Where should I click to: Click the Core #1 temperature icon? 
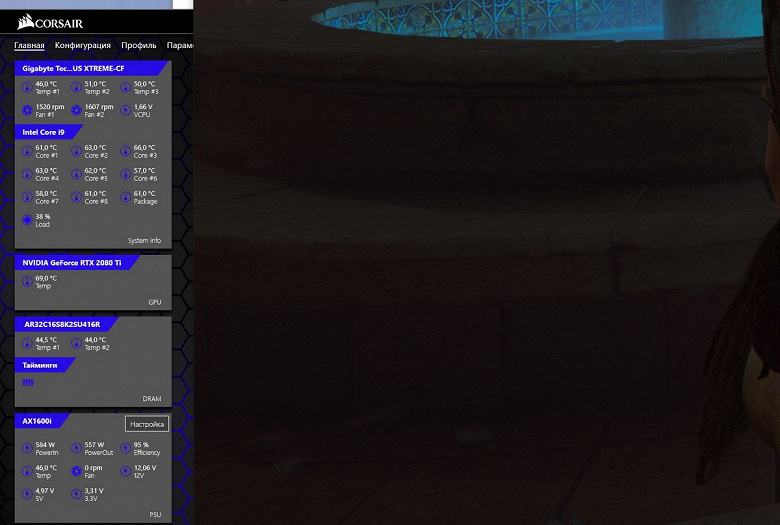(x=27, y=151)
